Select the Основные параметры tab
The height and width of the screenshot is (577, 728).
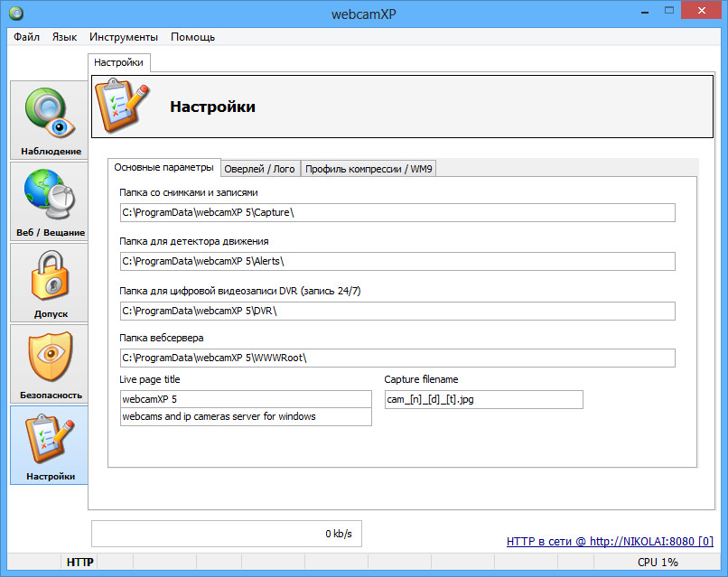tap(164, 168)
